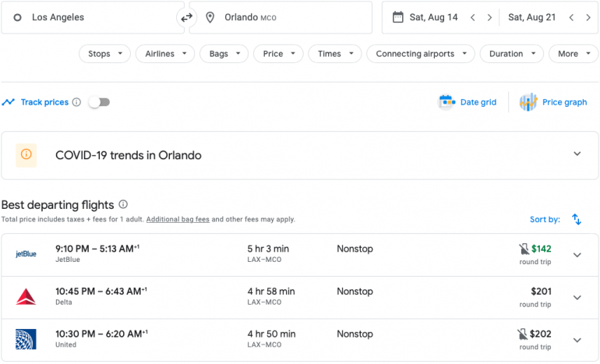Click info icon next to Best departing flights

point(123,205)
